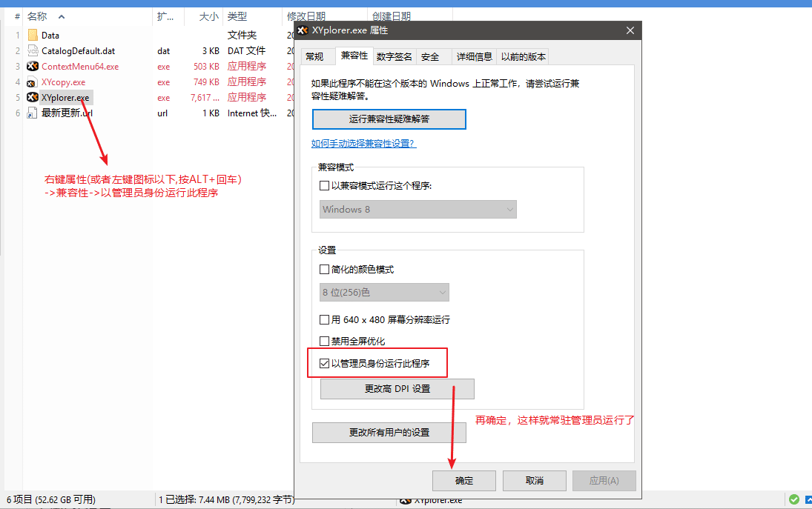Click the green checkmark status icon
The height and width of the screenshot is (509, 812).
coord(793,499)
